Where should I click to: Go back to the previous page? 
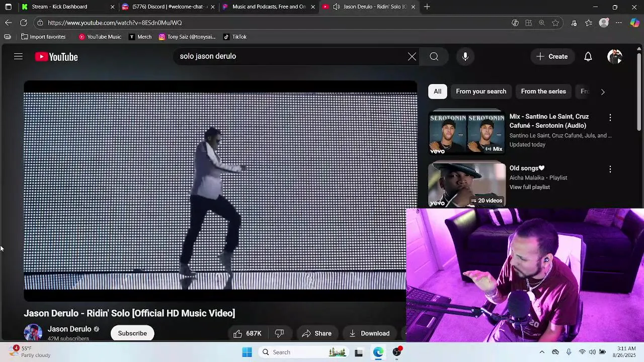[x=8, y=23]
